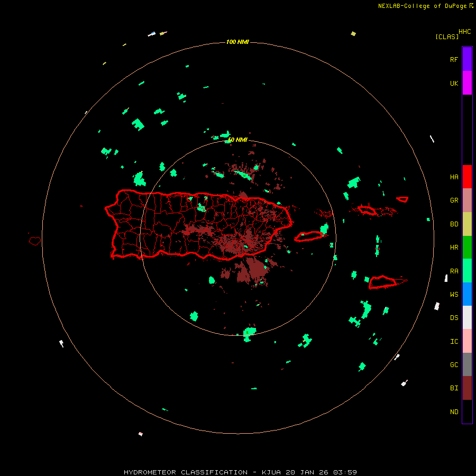This screenshot has height=476, width=476.
Task: Click the HHC product code label
Action: [464, 32]
